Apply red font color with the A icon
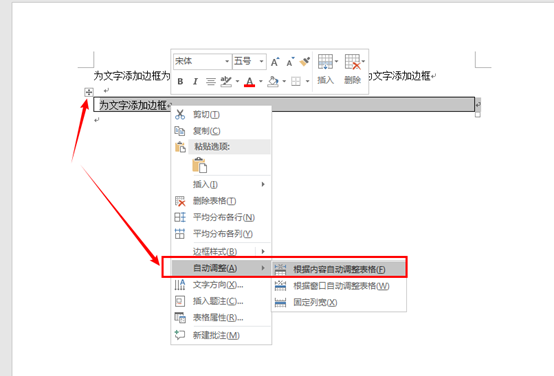Screen dimensions: 554x376 coord(249,82)
